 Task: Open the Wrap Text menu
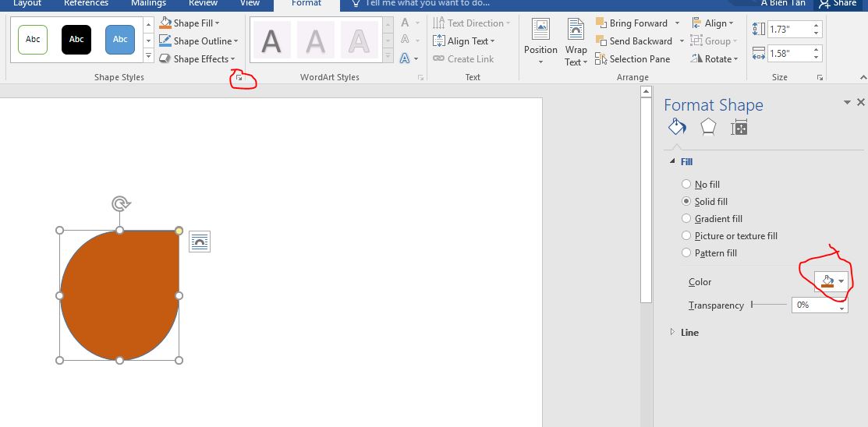pyautogui.click(x=576, y=41)
